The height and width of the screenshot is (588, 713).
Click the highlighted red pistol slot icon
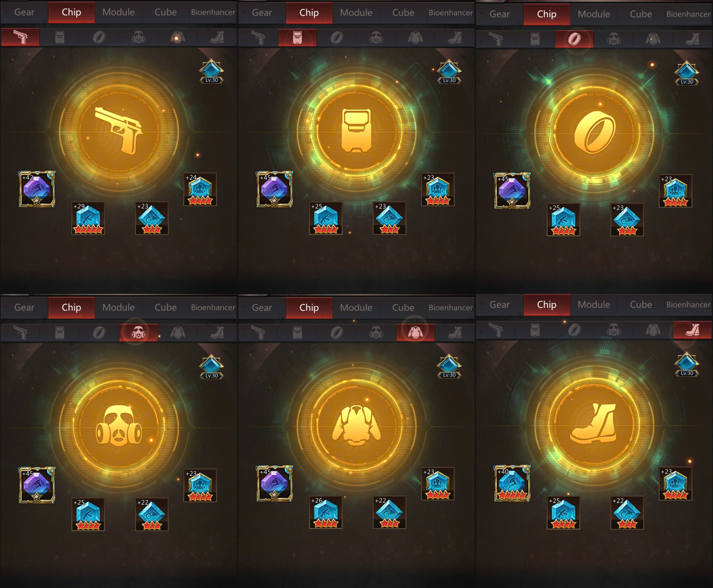[x=21, y=37]
